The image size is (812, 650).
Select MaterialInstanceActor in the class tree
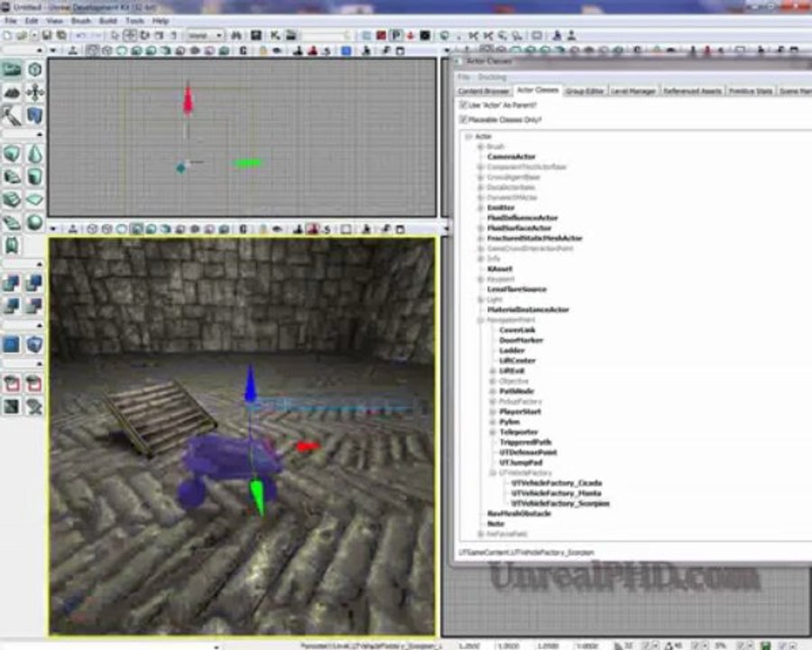(x=528, y=310)
